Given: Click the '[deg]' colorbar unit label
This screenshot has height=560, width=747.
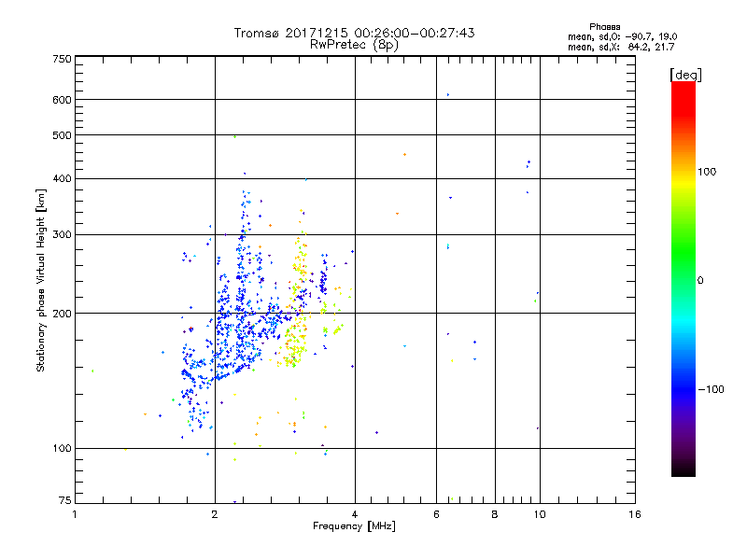Looking at the screenshot, I should point(685,76).
